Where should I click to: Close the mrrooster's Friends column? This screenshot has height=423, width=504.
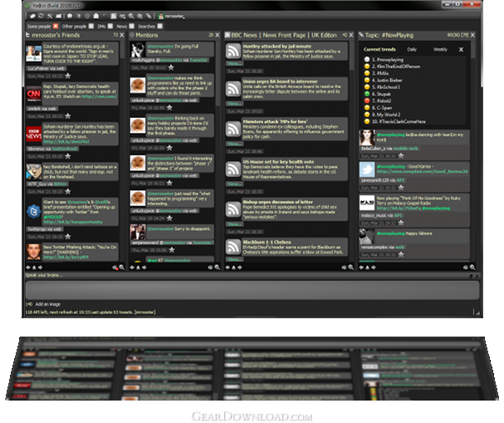tap(122, 35)
